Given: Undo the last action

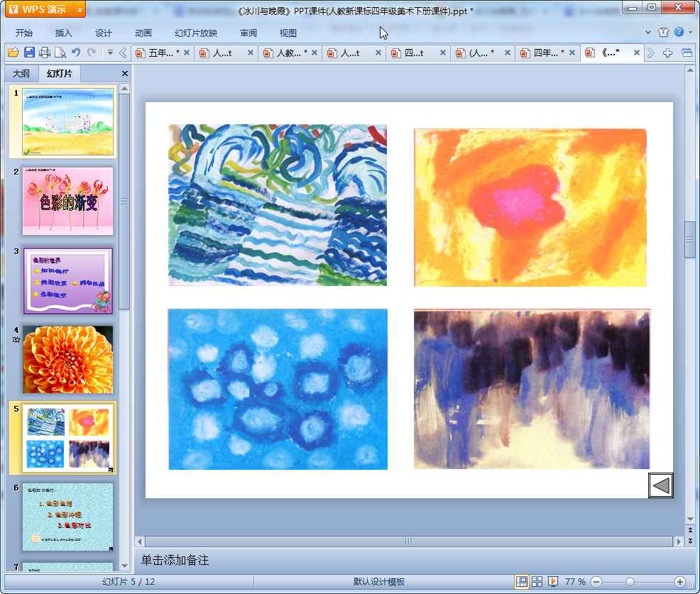Looking at the screenshot, I should (77, 53).
